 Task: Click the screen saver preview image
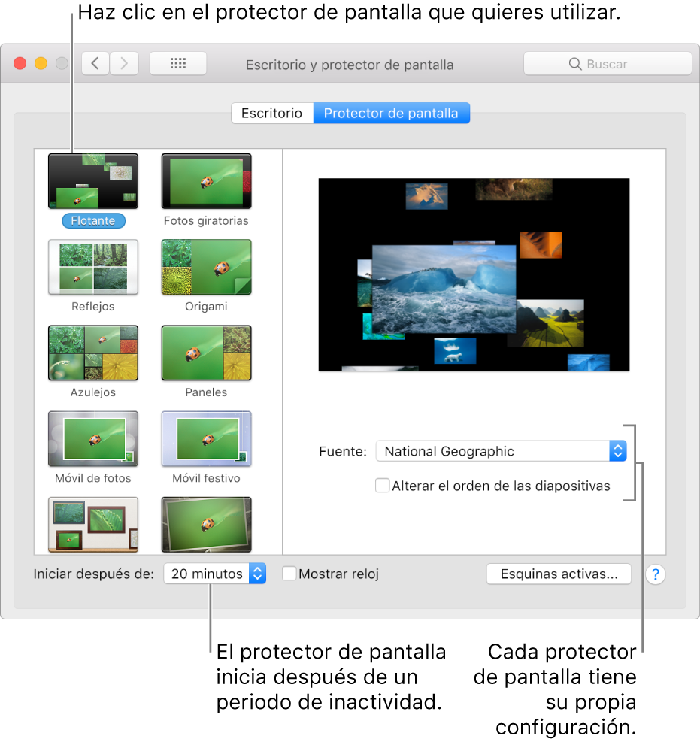point(474,274)
